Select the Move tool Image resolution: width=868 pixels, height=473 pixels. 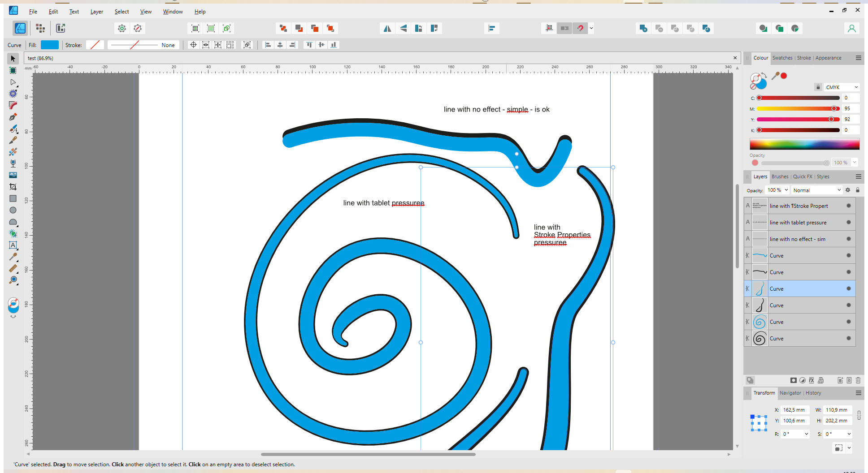point(13,59)
